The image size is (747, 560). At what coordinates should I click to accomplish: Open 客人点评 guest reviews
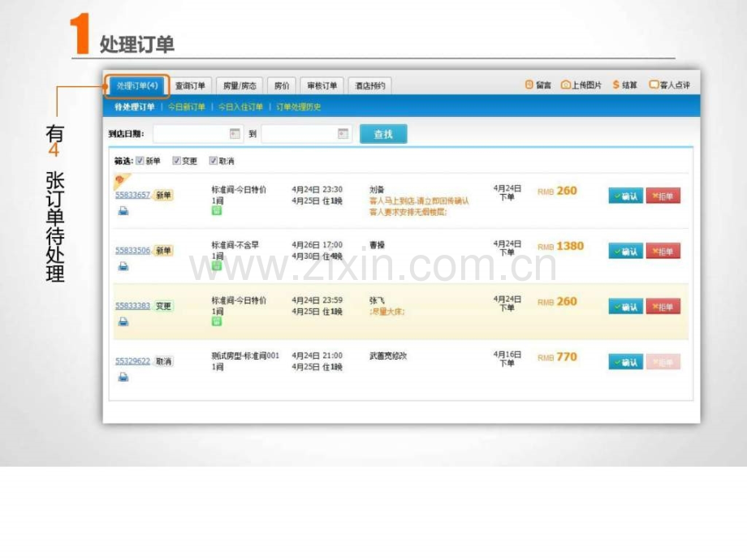point(669,85)
